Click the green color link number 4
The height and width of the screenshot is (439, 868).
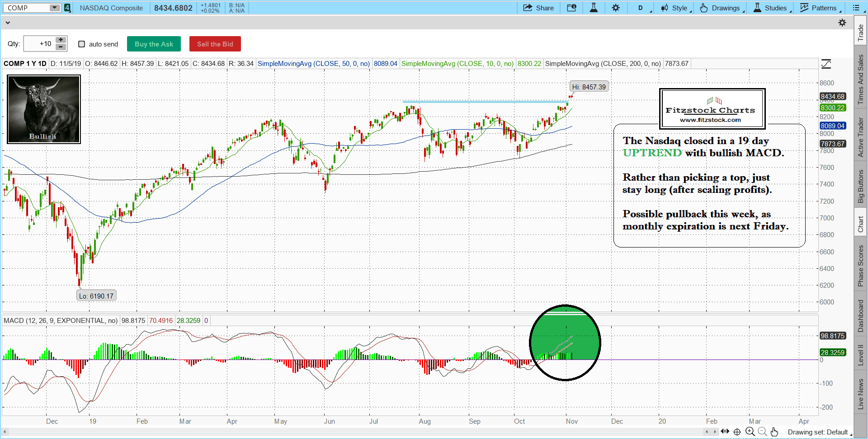tap(67, 8)
